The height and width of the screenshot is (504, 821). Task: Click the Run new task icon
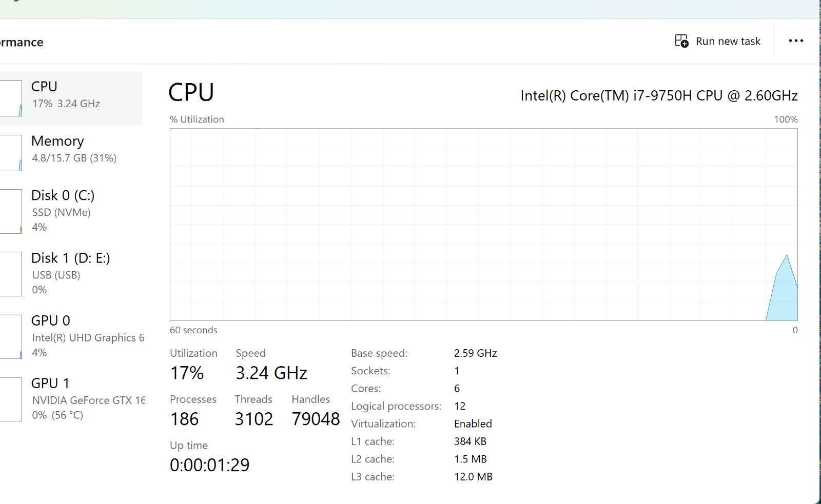pyautogui.click(x=681, y=41)
